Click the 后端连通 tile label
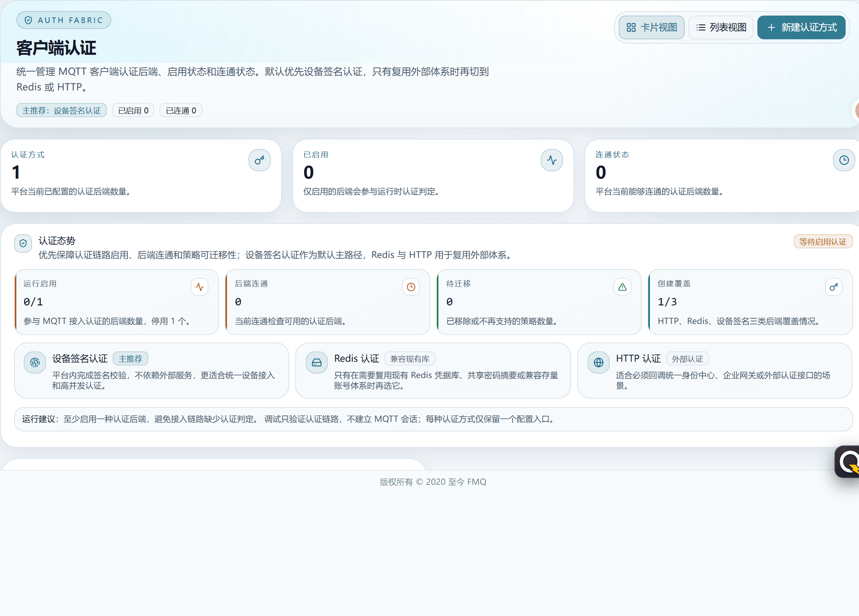859x616 pixels. point(251,284)
